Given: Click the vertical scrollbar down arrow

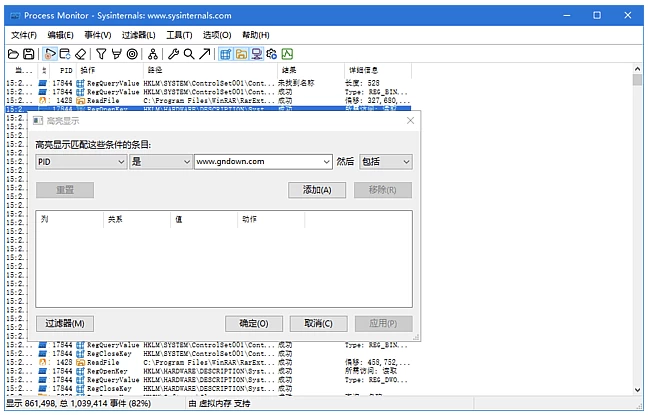Looking at the screenshot, I should click(x=637, y=390).
